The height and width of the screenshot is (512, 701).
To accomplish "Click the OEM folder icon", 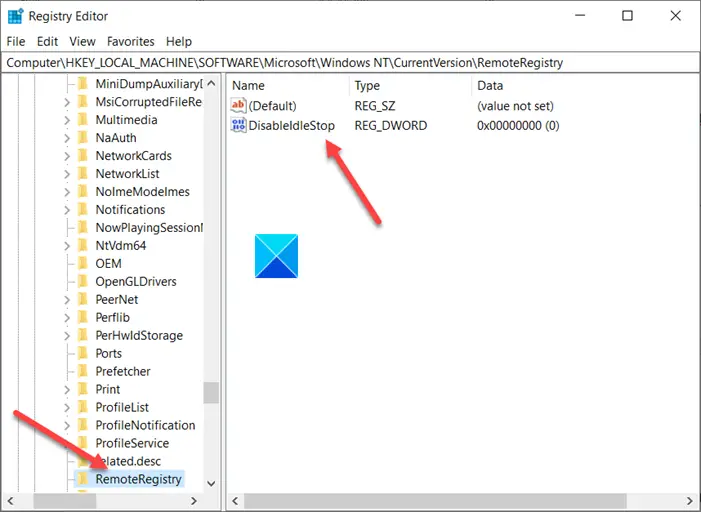I will 83,263.
